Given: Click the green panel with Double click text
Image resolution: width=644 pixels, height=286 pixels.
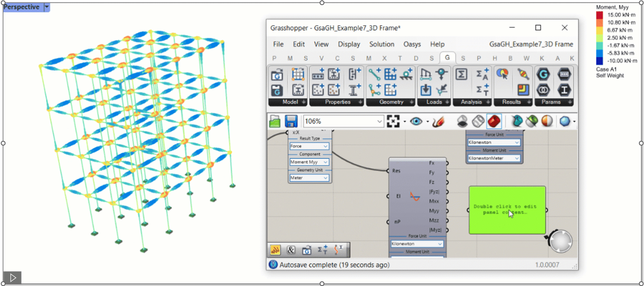Looking at the screenshot, I should 507,210.
